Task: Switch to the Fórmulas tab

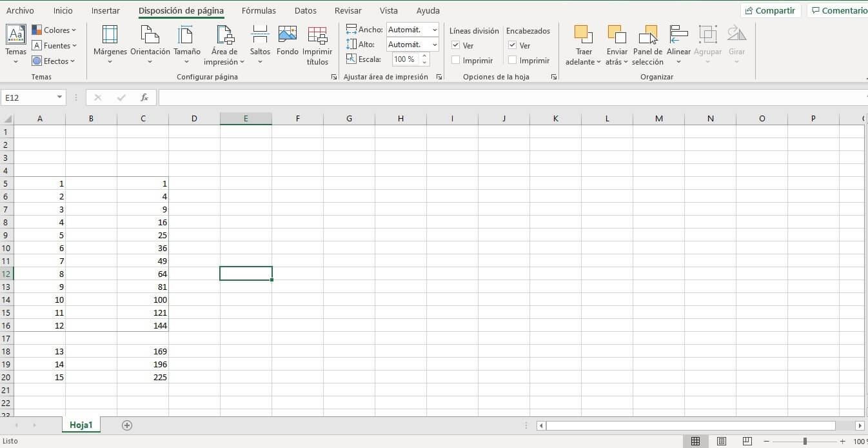Action: point(259,10)
